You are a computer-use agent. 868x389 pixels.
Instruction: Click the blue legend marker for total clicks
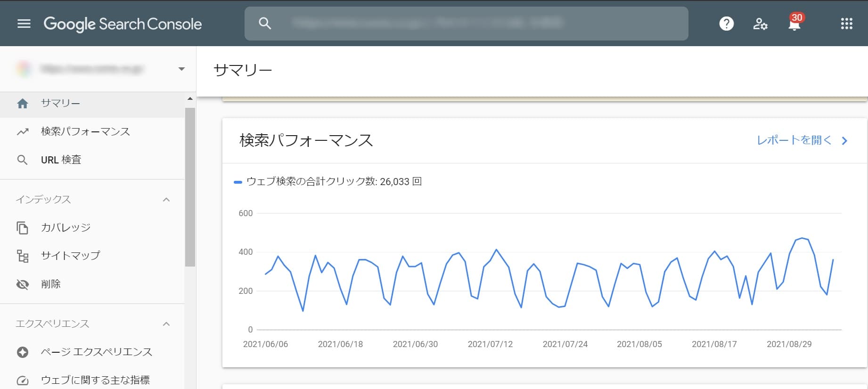click(238, 182)
